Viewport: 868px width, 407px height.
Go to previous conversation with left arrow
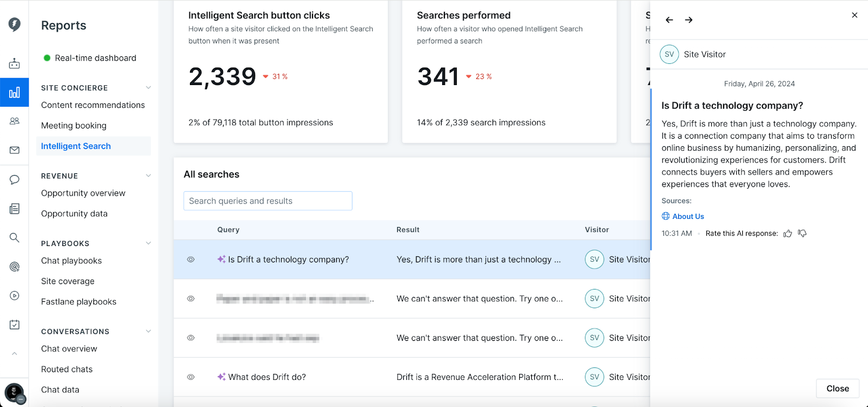(669, 20)
